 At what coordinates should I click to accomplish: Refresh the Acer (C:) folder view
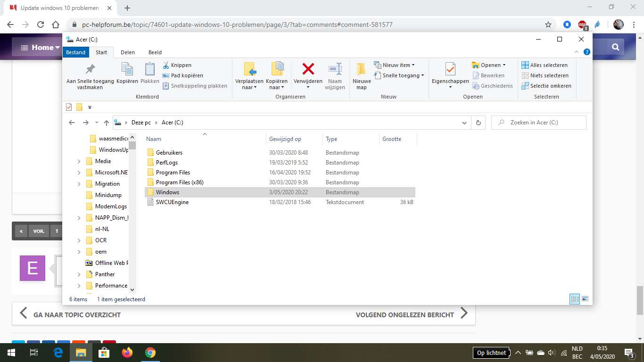coord(478,123)
